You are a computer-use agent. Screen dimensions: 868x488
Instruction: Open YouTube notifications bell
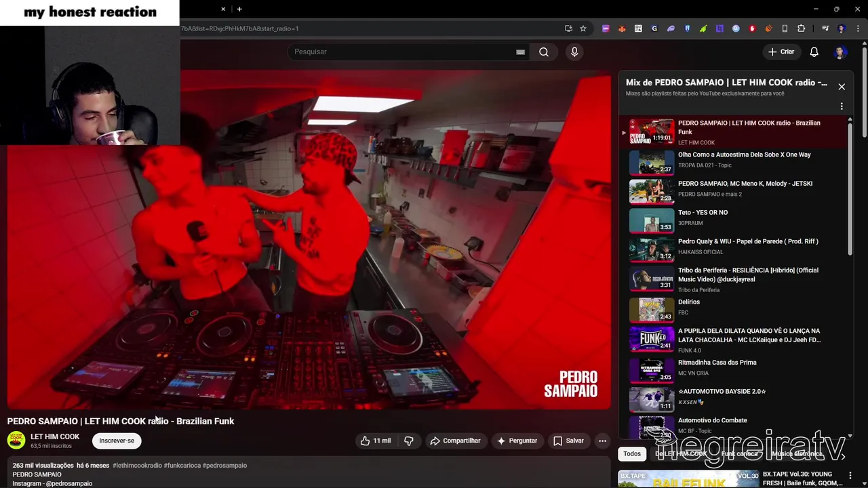814,52
